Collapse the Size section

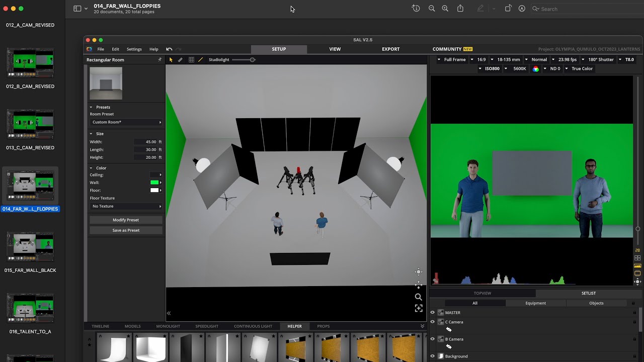91,134
